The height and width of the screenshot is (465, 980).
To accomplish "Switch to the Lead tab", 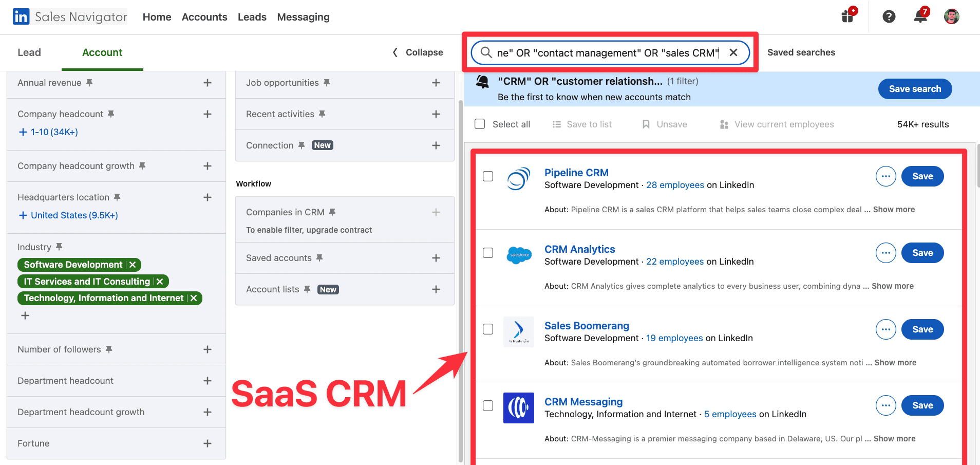I will click(x=29, y=52).
